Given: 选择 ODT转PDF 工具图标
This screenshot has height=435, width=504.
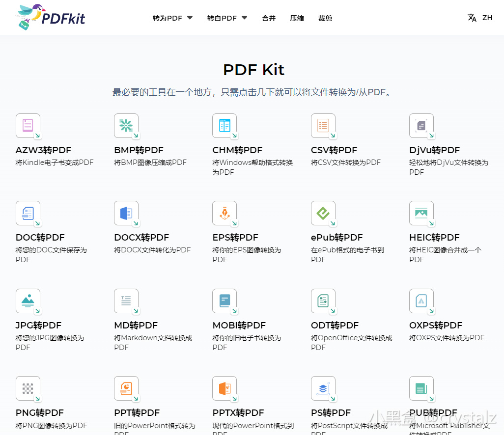Looking at the screenshot, I should (x=323, y=301).
